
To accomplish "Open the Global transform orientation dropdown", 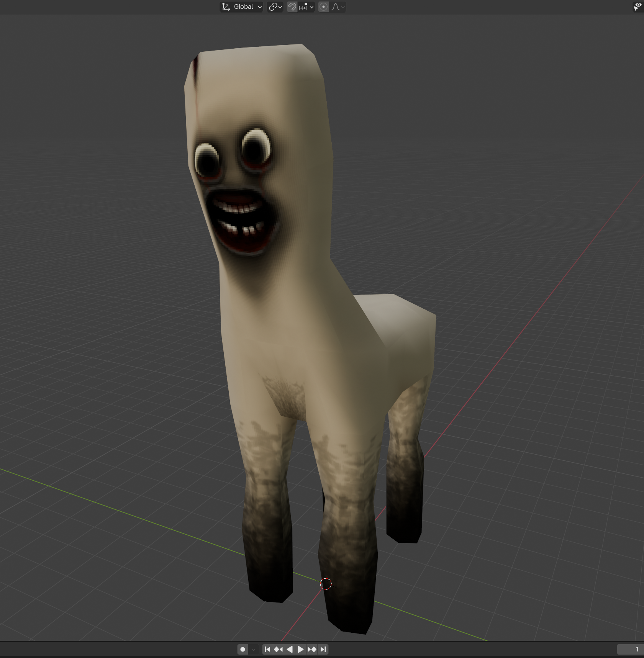I will click(241, 7).
